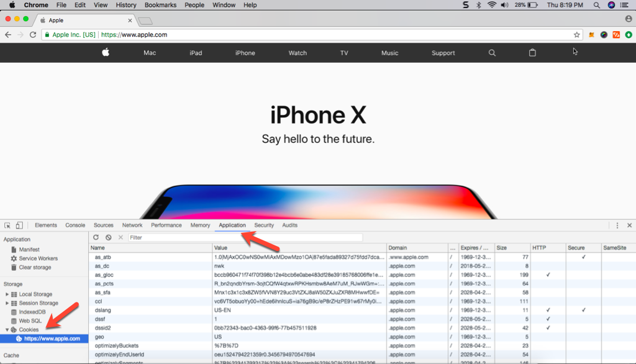Go to Music in site navigation
The image size is (636, 364).
pos(390,53)
